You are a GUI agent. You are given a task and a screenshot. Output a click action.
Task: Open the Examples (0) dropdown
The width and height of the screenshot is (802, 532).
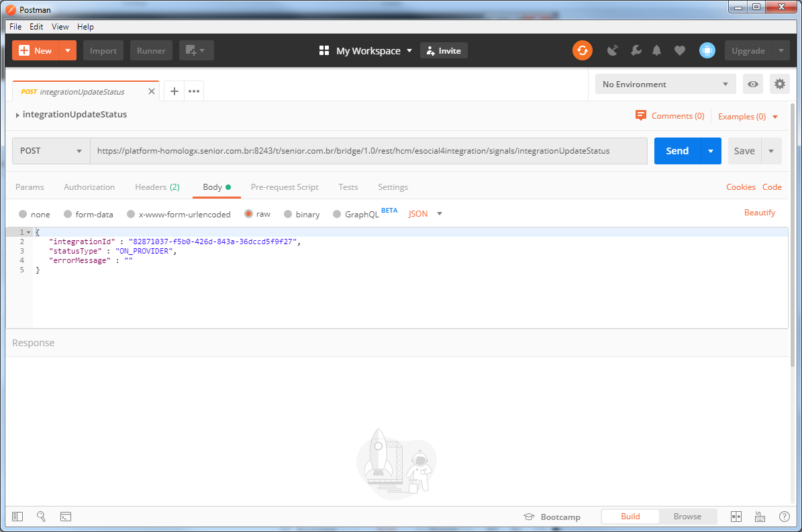click(x=748, y=117)
